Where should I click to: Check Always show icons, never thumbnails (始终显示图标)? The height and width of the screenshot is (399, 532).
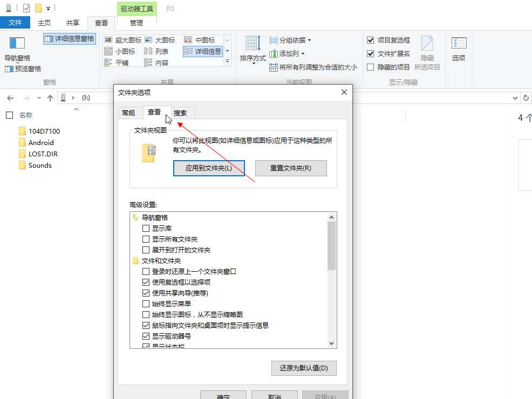point(146,314)
